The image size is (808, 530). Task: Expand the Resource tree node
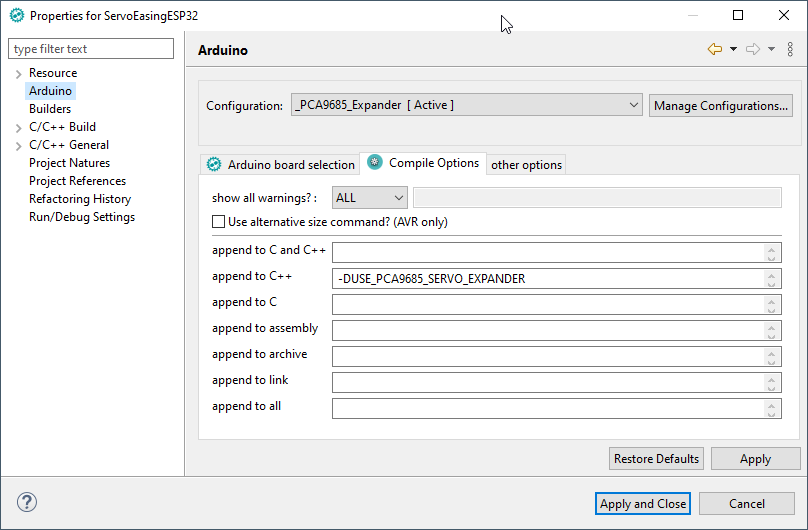pos(18,74)
